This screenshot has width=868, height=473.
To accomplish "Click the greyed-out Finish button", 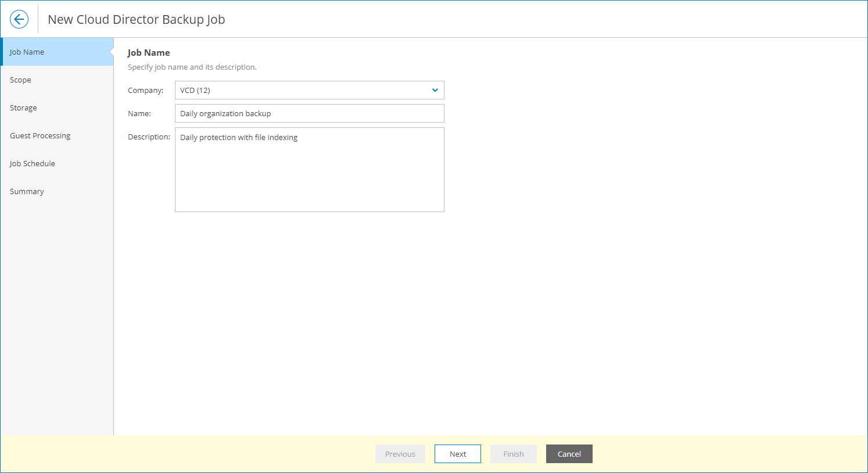I will (x=514, y=454).
